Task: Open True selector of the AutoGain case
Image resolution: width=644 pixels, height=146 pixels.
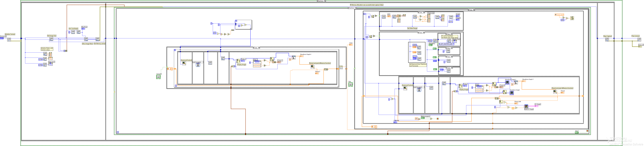Action: (x=449, y=34)
